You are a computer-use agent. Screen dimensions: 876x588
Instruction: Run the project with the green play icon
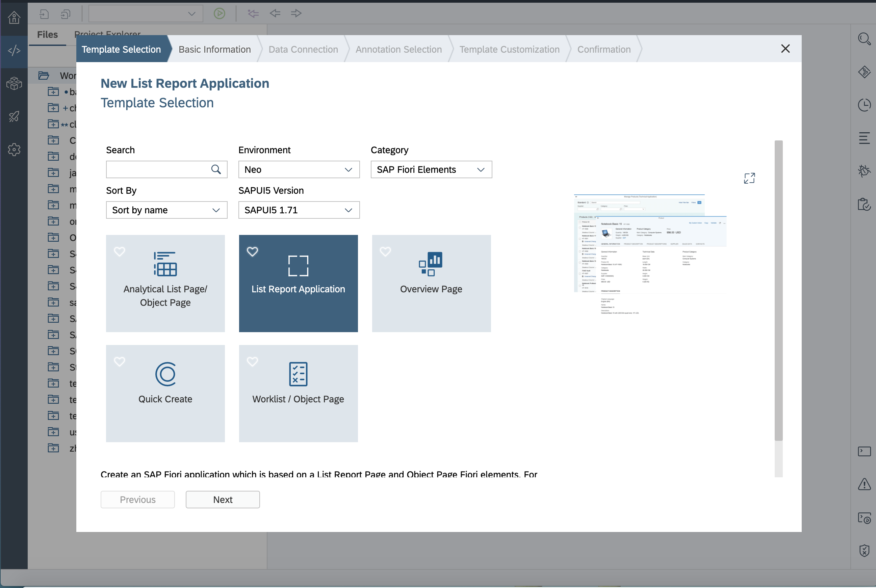220,13
